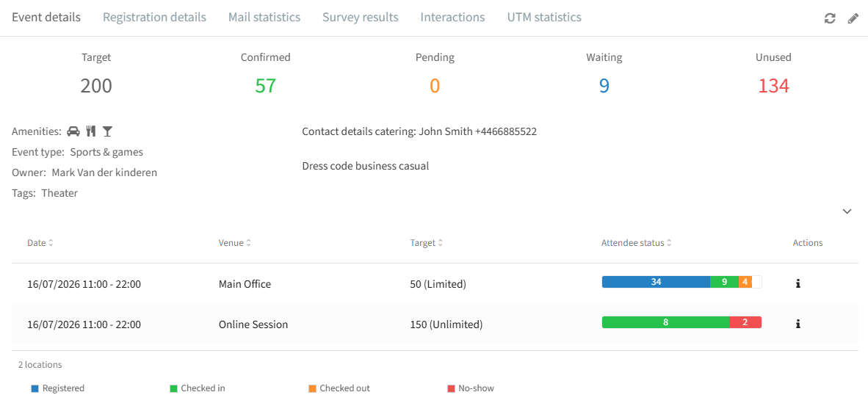Click red No-show 2 bar segment

745,322
